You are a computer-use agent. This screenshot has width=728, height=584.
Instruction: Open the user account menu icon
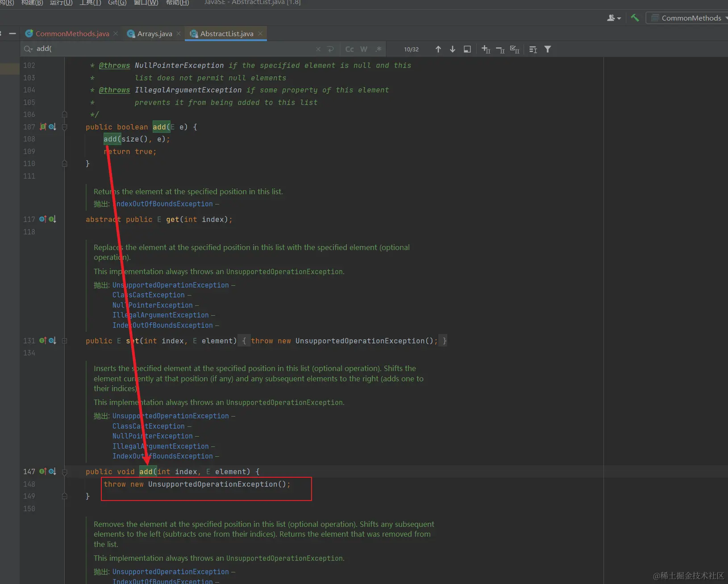coord(614,18)
